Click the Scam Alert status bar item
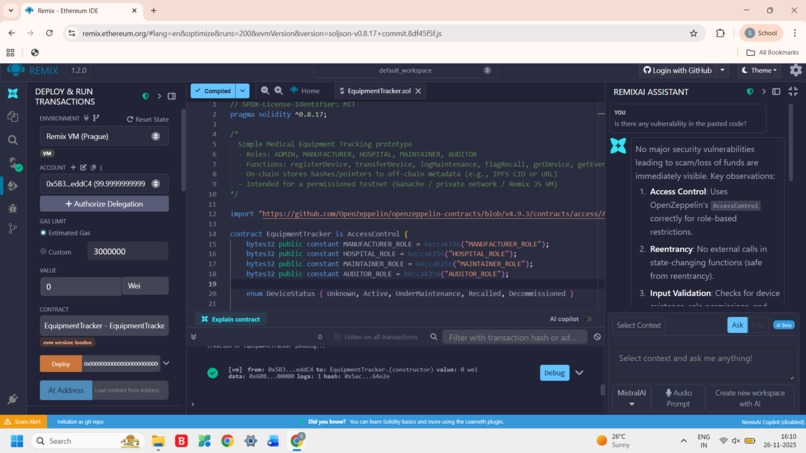 tap(23, 422)
